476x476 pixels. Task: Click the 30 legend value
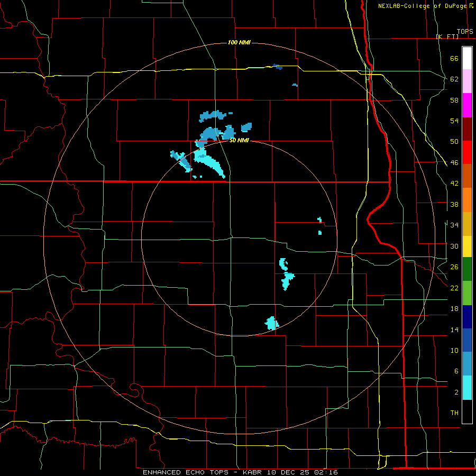(x=454, y=246)
